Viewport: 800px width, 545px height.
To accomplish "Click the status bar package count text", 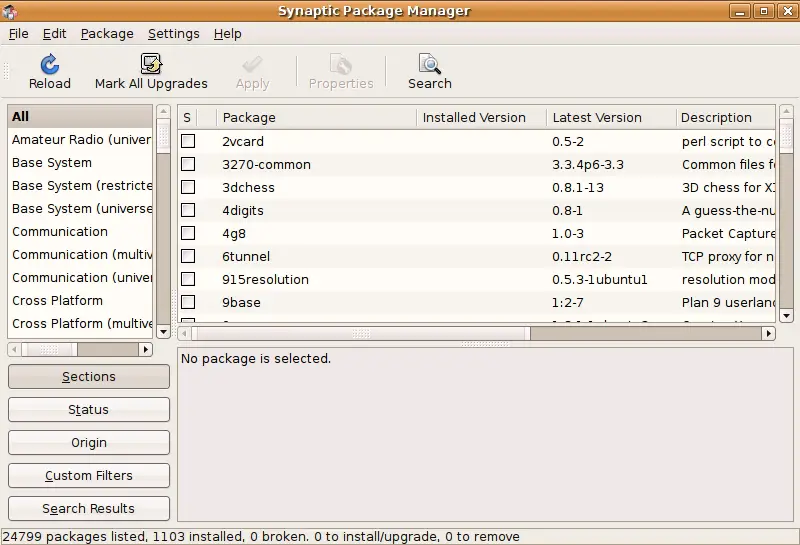I will pyautogui.click(x=261, y=536).
